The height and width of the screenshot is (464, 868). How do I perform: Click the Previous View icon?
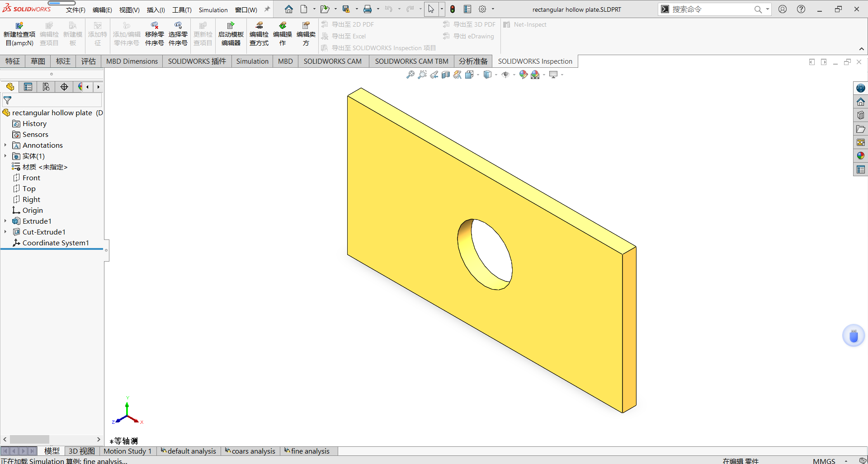[434, 75]
